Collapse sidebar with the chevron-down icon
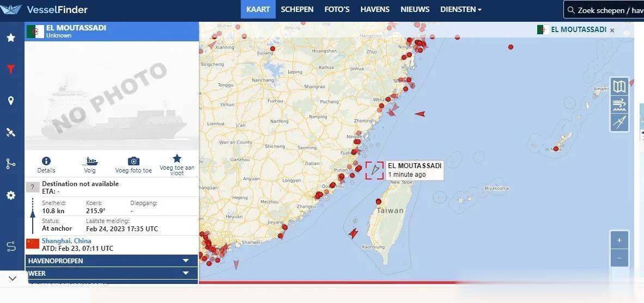The width and height of the screenshot is (644, 303). tap(13, 279)
